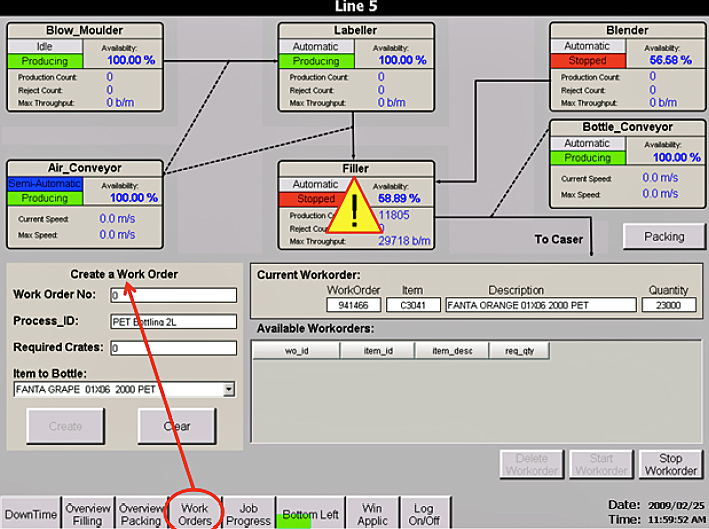Click the Packing button

[x=664, y=236]
